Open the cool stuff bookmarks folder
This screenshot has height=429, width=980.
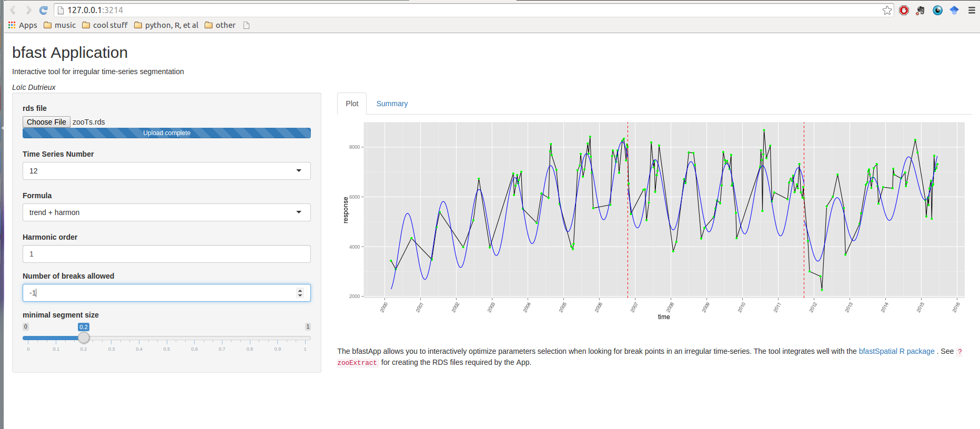[x=105, y=25]
